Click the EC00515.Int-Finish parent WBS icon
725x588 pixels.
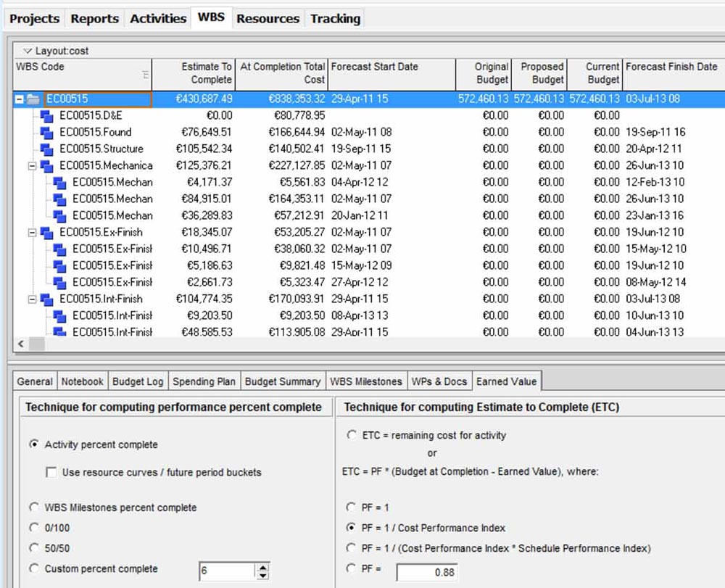(x=47, y=299)
